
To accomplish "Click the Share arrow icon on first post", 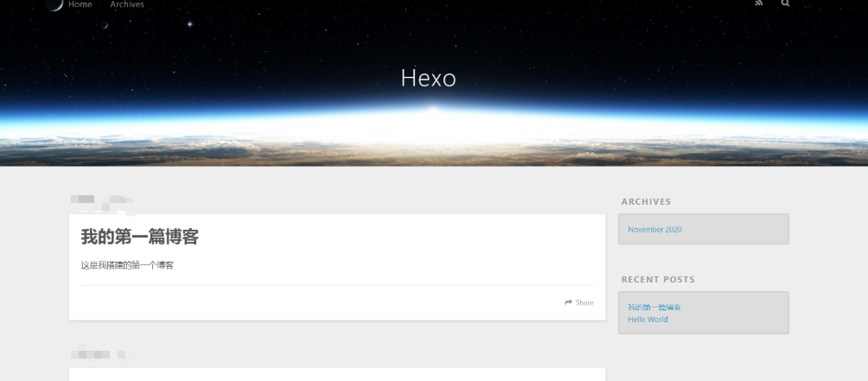I will point(569,302).
